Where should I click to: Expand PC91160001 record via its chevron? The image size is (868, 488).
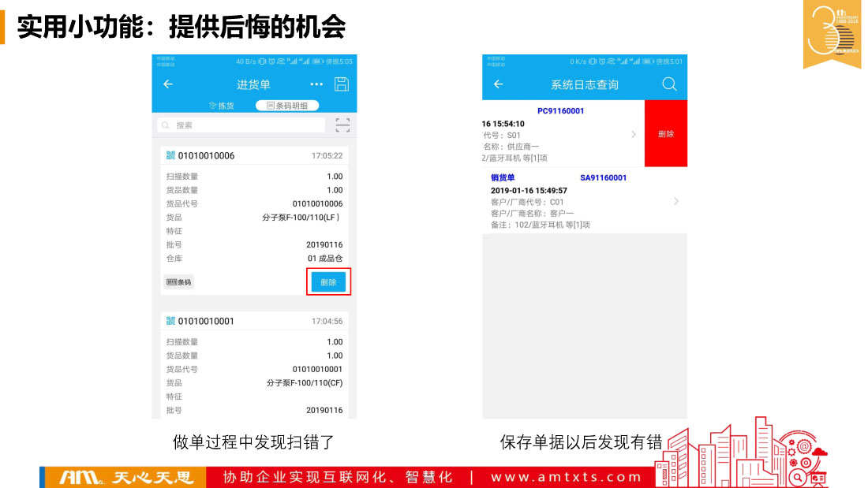pyautogui.click(x=633, y=135)
